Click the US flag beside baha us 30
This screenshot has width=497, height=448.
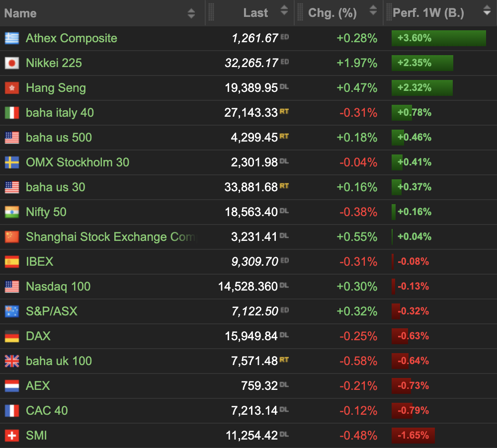(12, 187)
